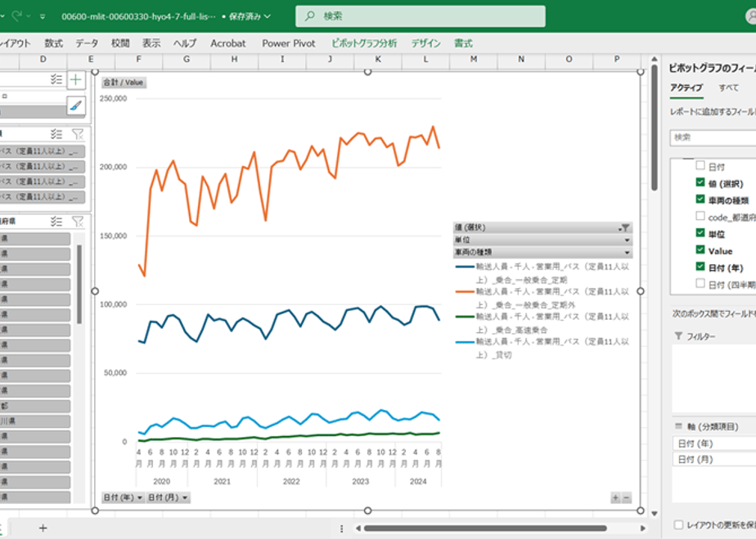The height and width of the screenshot is (540, 756).
Task: Click the orange legend entry ending 定期外
Action: point(542,298)
